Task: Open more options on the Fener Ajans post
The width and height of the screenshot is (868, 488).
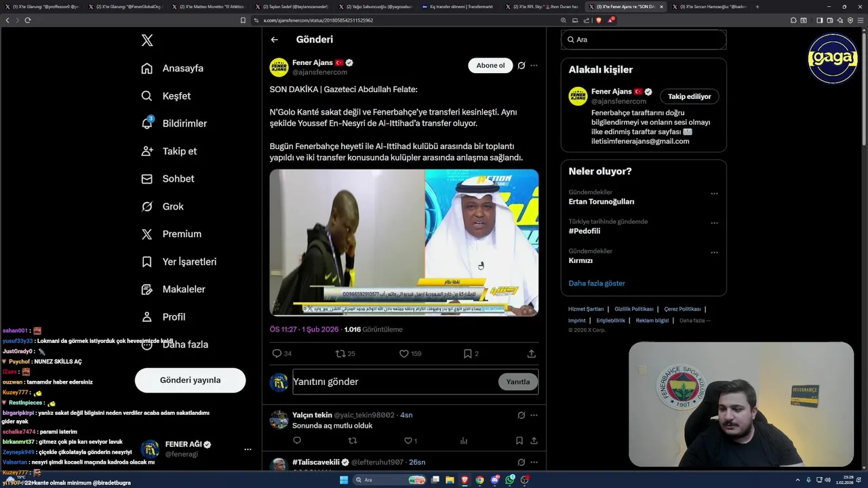Action: coord(534,66)
